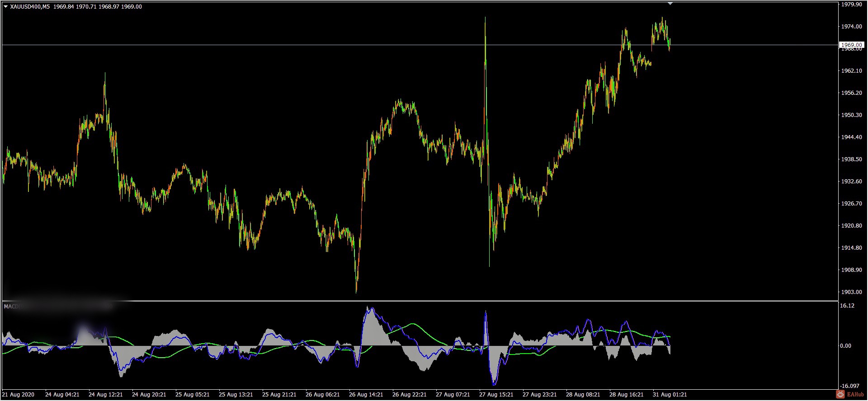Click the 28 Aug 08:21 time label
The image size is (868, 401).
point(583,395)
